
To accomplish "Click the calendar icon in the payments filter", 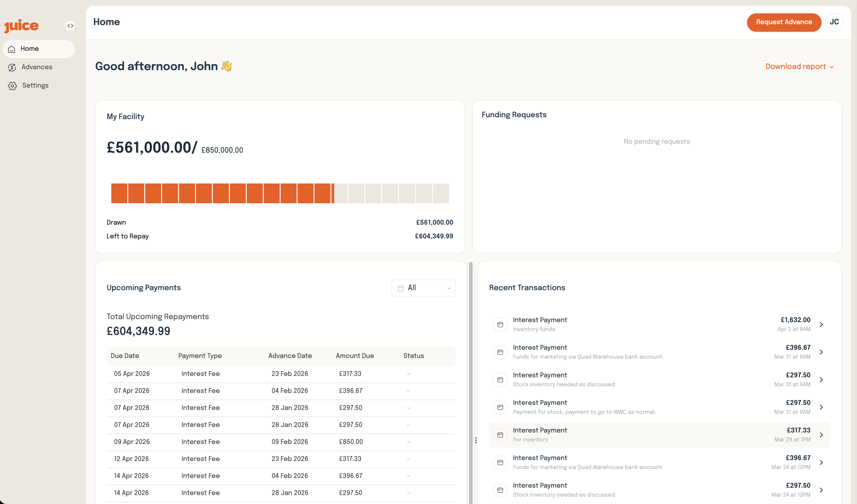I will coord(400,288).
